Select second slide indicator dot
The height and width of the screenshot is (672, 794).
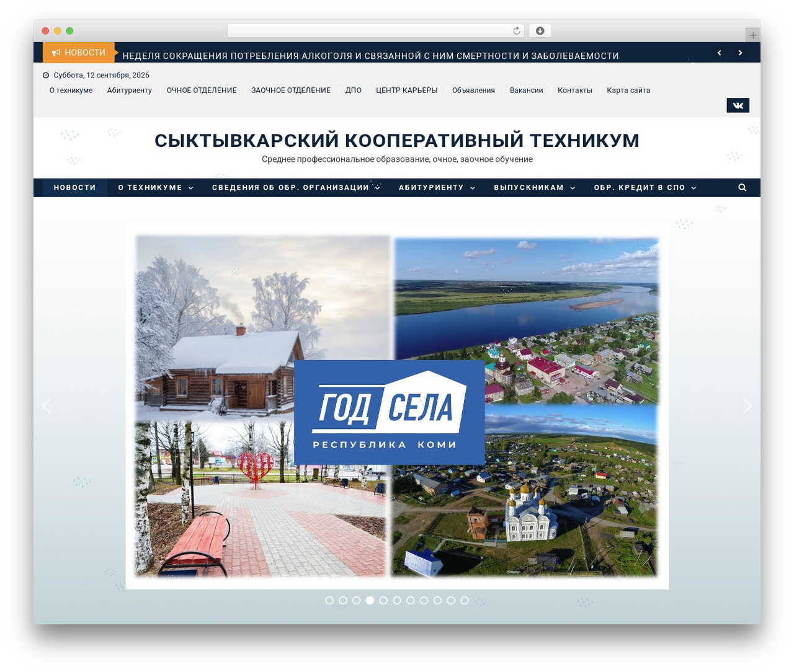coord(343,600)
